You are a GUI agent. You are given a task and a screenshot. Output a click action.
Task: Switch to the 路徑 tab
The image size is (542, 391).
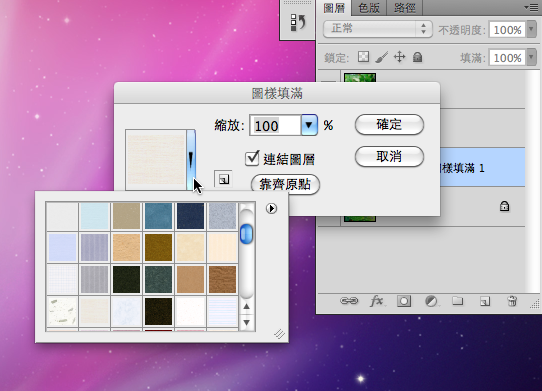404,8
